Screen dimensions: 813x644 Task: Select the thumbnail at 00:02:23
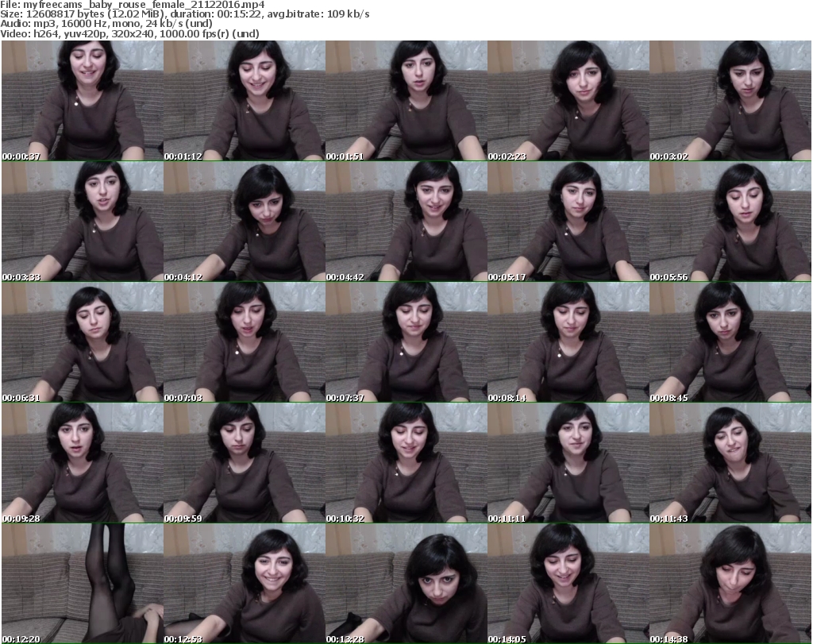(x=568, y=101)
